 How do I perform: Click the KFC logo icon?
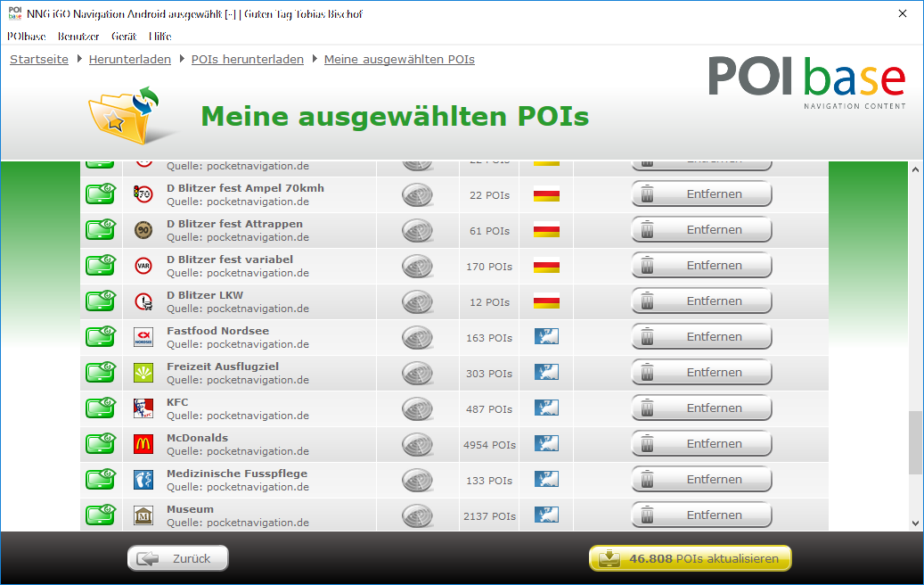pyautogui.click(x=143, y=408)
